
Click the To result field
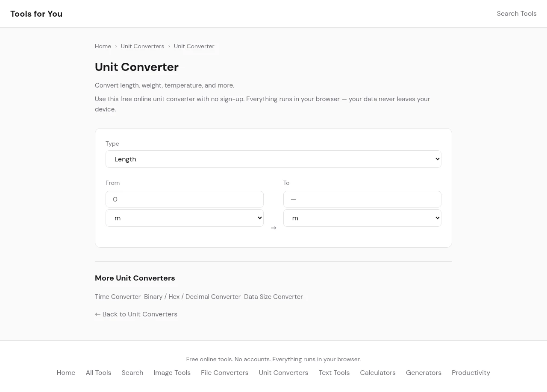point(362,199)
